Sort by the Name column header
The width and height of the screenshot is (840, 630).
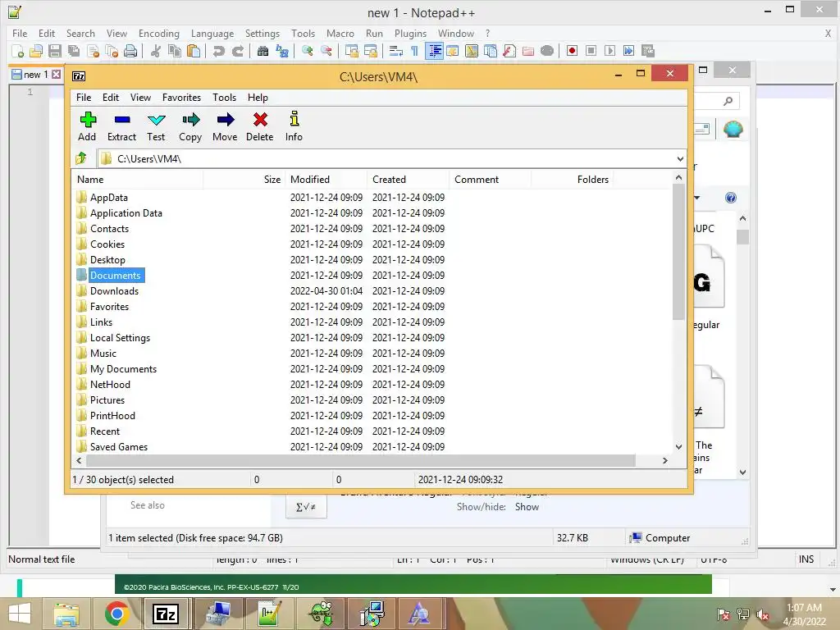(x=138, y=180)
